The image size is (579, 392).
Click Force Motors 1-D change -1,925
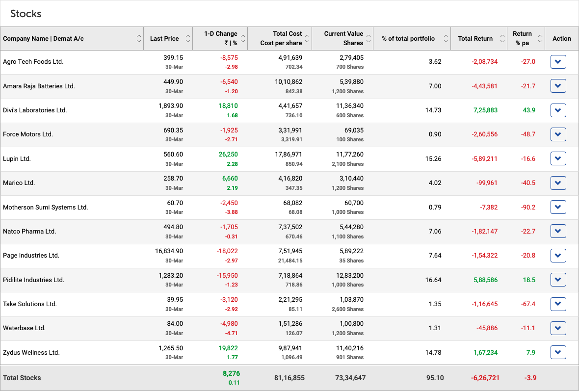click(229, 131)
